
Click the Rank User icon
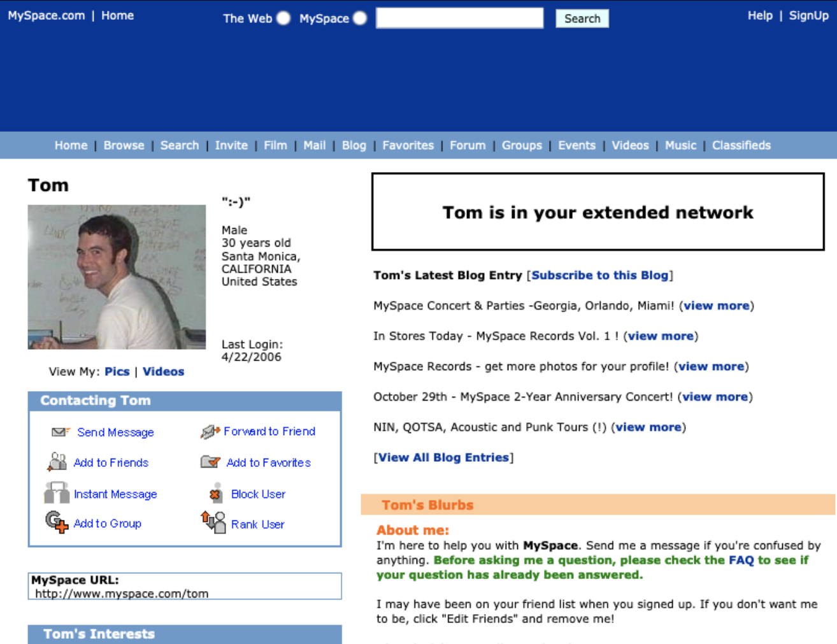pos(213,522)
